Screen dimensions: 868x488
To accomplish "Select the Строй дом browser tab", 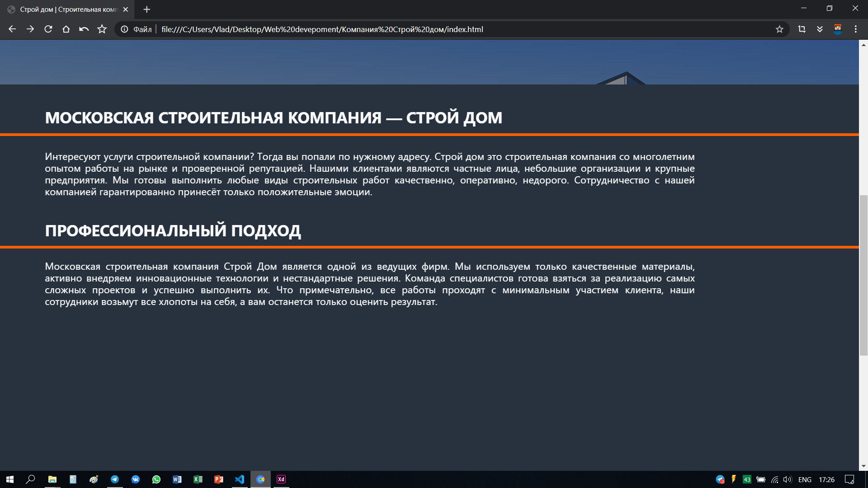I will tap(68, 9).
